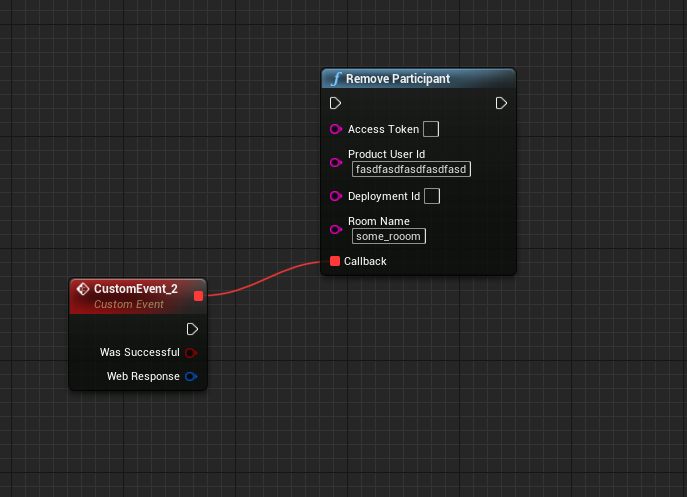The height and width of the screenshot is (497, 687).
Task: Select the CustomEvent_2 node title
Action: coord(135,289)
